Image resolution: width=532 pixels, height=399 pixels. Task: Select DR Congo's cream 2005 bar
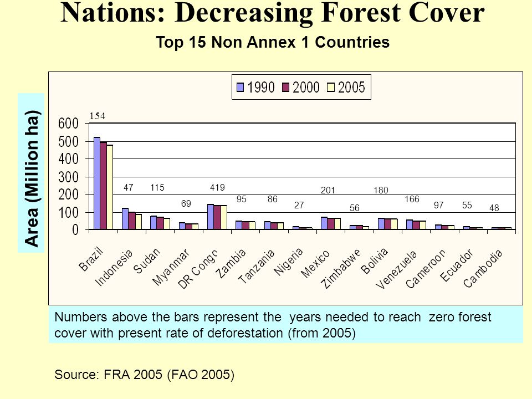(x=223, y=218)
